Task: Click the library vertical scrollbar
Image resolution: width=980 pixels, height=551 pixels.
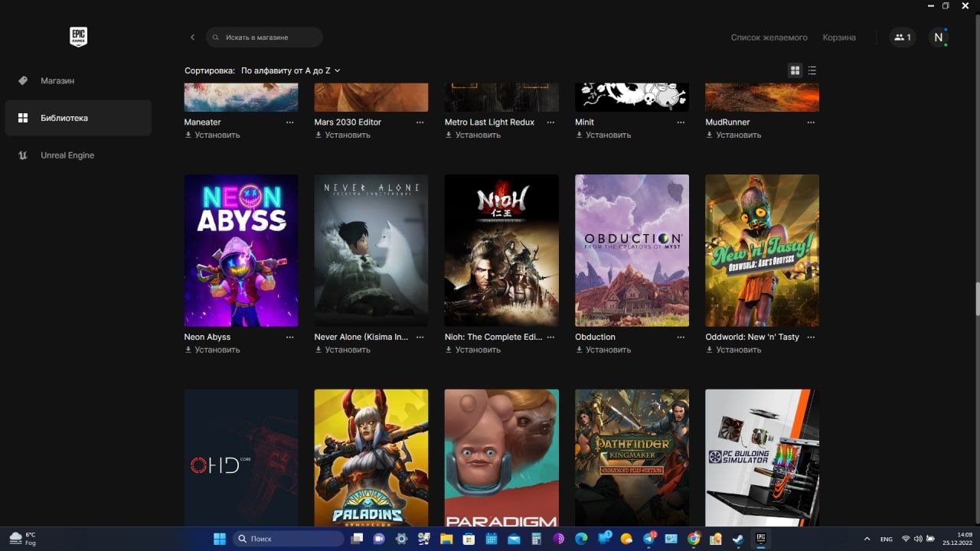Action: [x=977, y=298]
